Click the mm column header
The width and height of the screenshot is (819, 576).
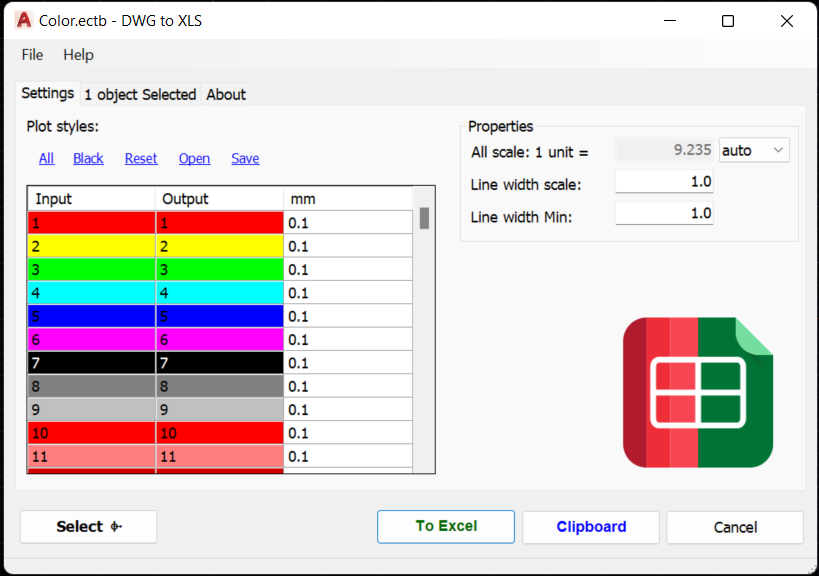[x=348, y=199]
